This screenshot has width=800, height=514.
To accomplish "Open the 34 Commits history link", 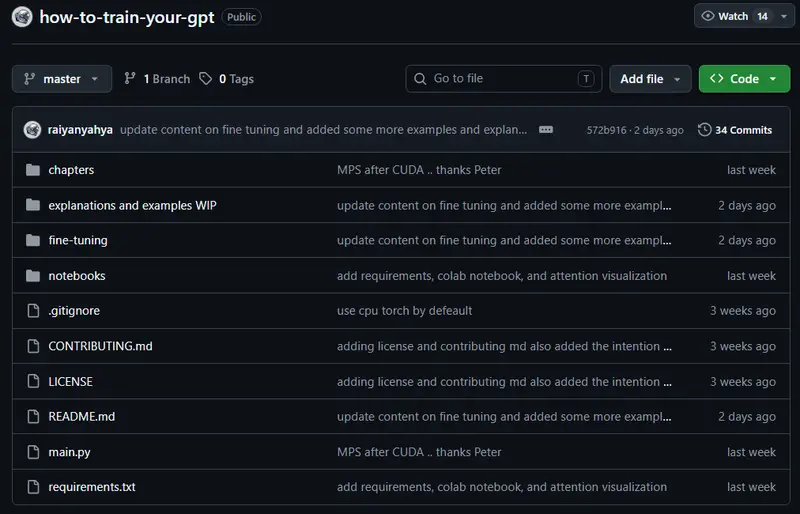I will [735, 130].
